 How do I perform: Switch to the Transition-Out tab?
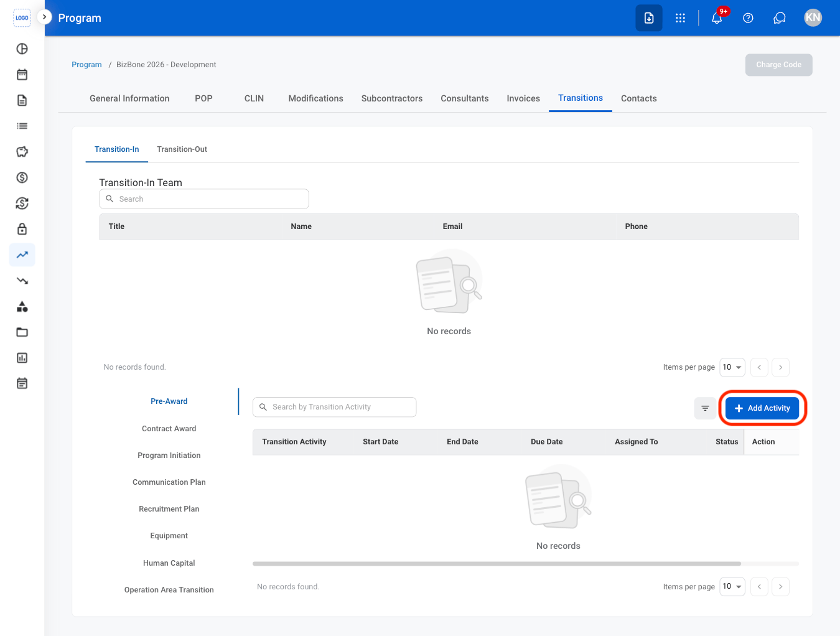(x=182, y=149)
